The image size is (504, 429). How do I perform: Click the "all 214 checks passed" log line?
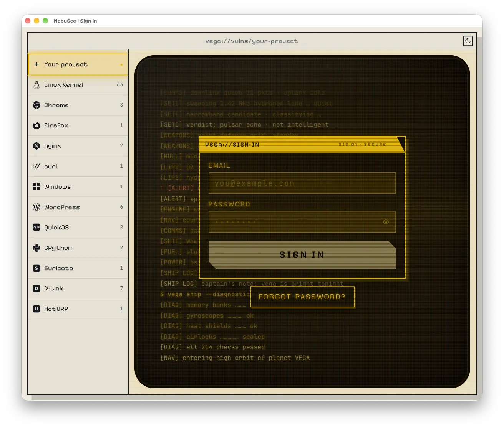coord(212,347)
